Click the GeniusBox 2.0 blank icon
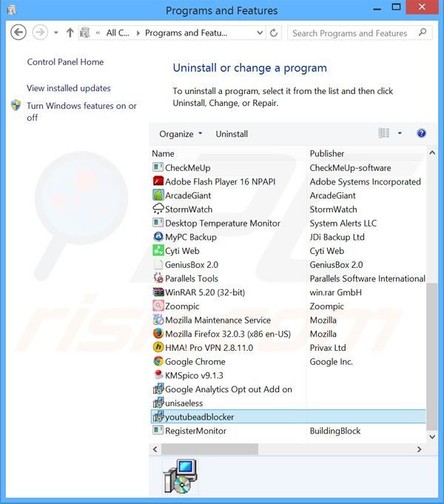The width and height of the screenshot is (444, 504). click(x=158, y=264)
